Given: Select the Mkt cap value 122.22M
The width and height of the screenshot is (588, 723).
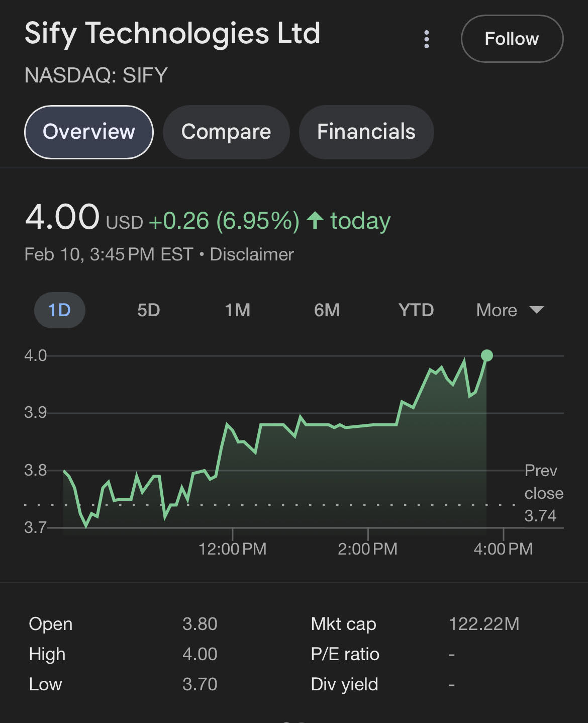Looking at the screenshot, I should pyautogui.click(x=484, y=624).
